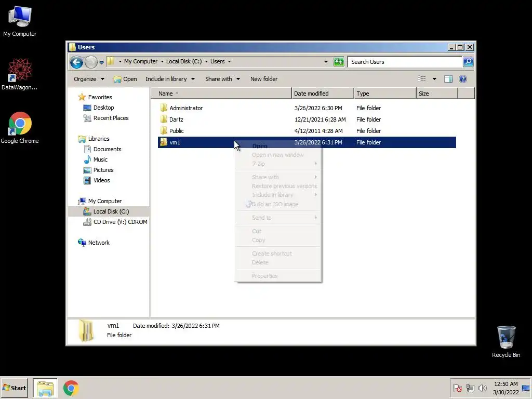Expand arrow after Users breadcrumb
This screenshot has height=399, width=532.
[x=229, y=62]
